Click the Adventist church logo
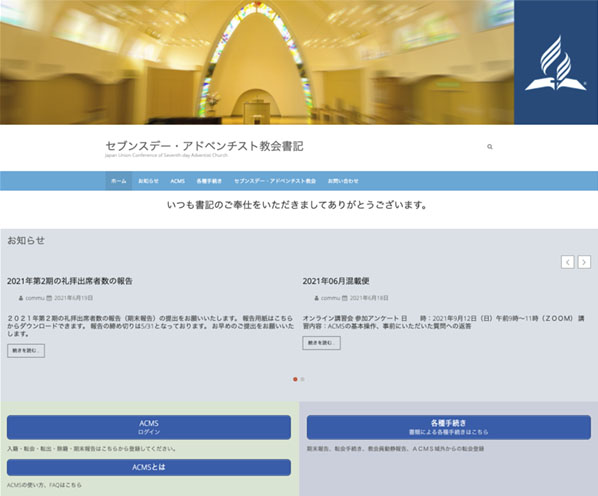The image size is (598, 496). pyautogui.click(x=556, y=63)
